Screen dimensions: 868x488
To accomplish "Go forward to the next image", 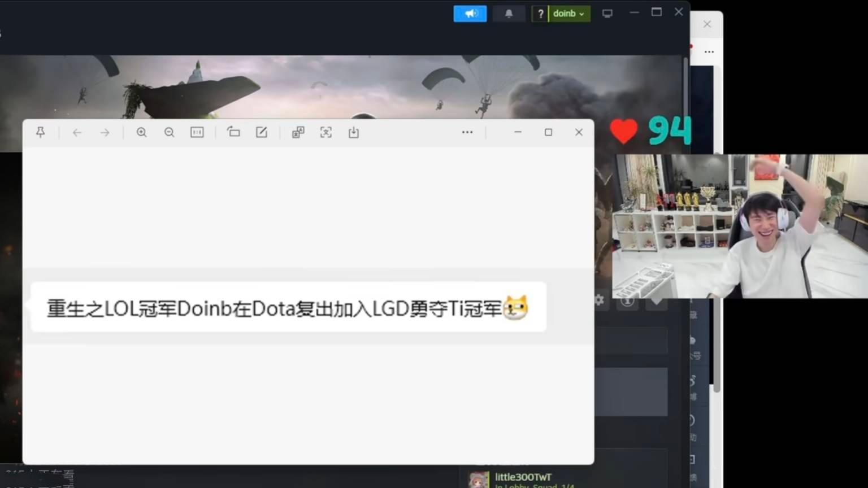I will tap(105, 132).
